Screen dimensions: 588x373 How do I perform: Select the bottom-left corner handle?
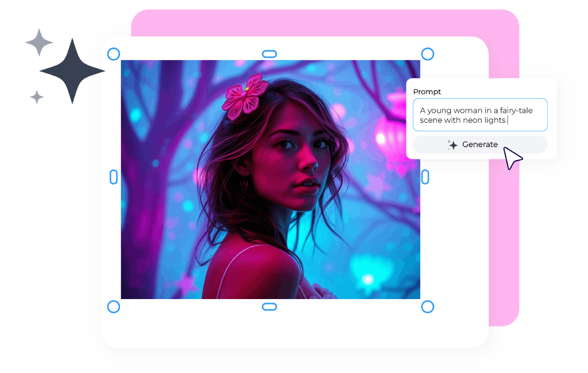(113, 306)
